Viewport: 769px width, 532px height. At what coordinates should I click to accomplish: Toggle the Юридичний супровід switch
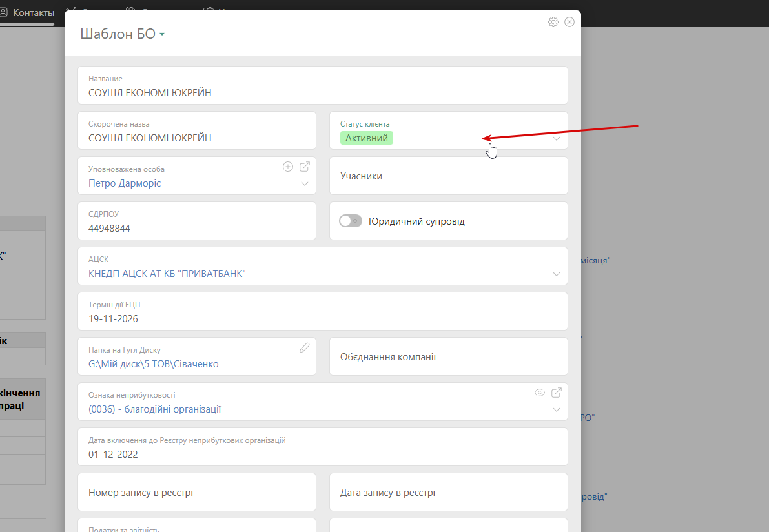click(351, 221)
